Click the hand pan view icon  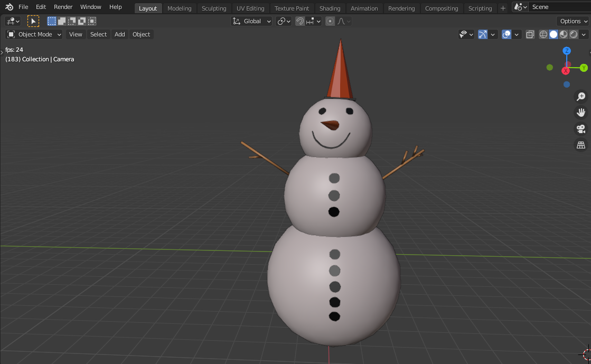point(581,113)
